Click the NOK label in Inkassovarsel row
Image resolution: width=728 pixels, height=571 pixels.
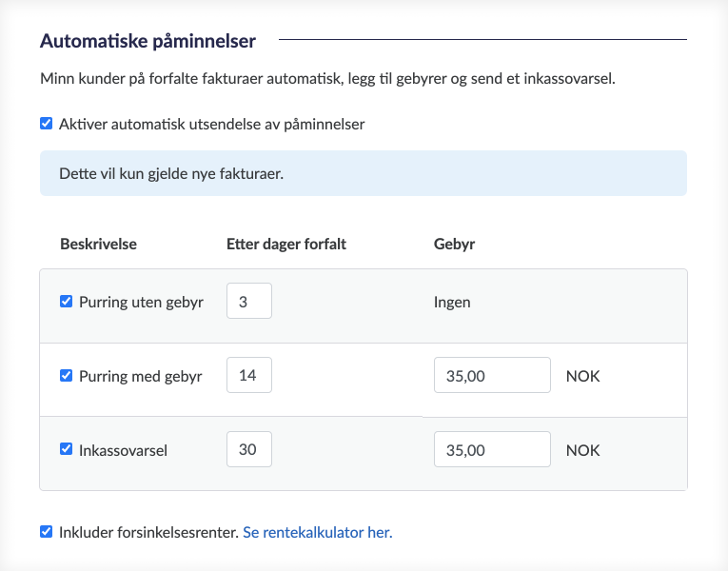tap(583, 450)
